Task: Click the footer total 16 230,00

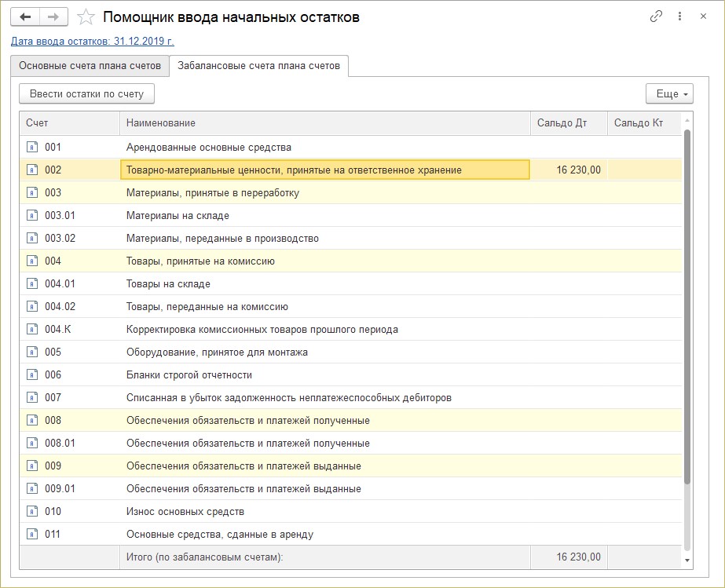Action: click(578, 557)
